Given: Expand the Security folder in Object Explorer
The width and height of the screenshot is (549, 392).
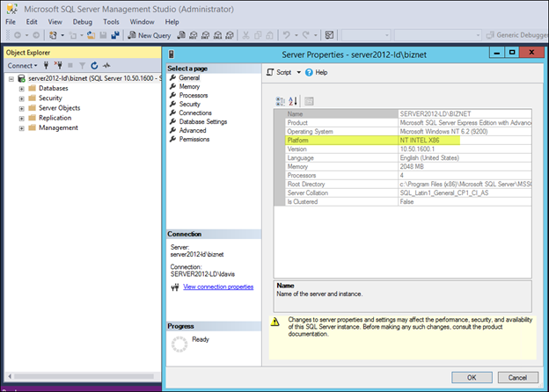Looking at the screenshot, I should pos(22,98).
